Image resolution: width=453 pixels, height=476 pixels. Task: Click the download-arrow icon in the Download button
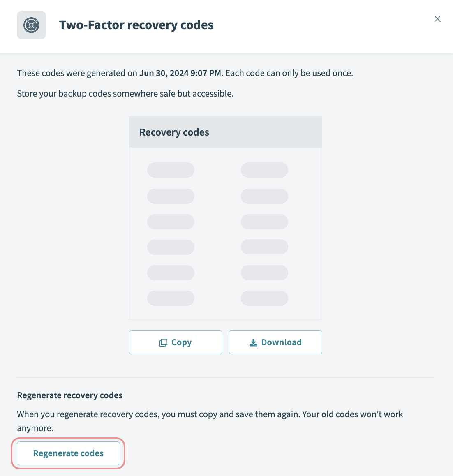[x=254, y=342]
